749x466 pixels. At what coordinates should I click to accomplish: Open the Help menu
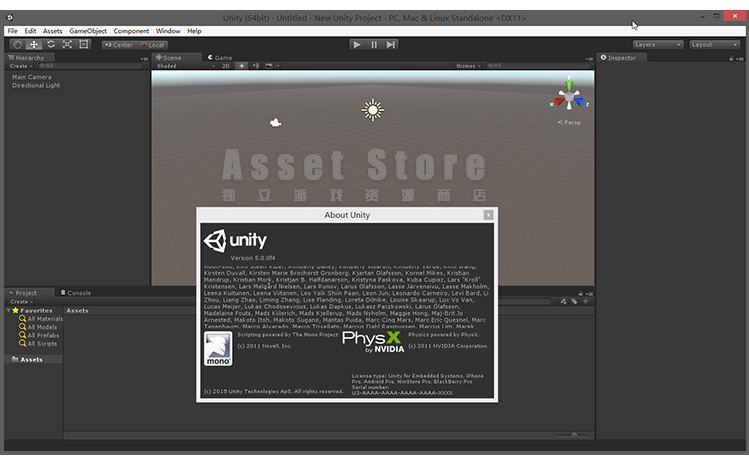[x=194, y=31]
